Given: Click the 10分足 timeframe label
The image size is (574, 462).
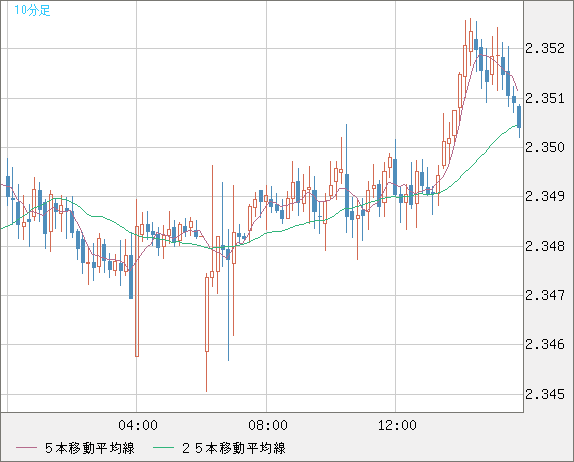Looking at the screenshot, I should (32, 11).
